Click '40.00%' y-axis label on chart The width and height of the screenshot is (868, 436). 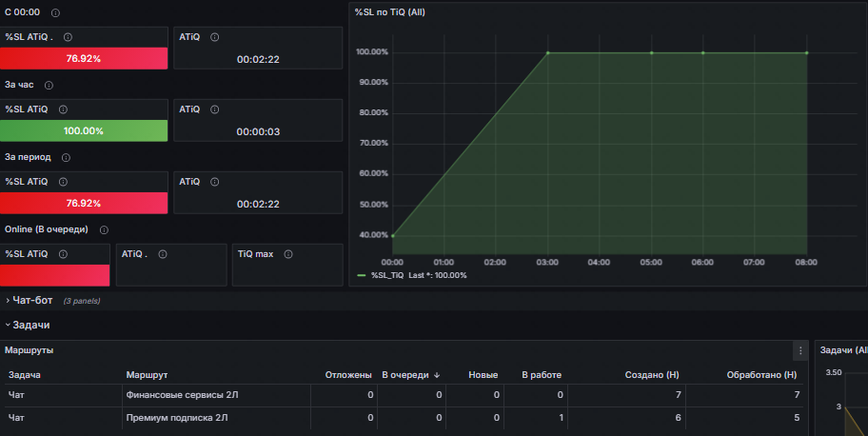pos(374,235)
